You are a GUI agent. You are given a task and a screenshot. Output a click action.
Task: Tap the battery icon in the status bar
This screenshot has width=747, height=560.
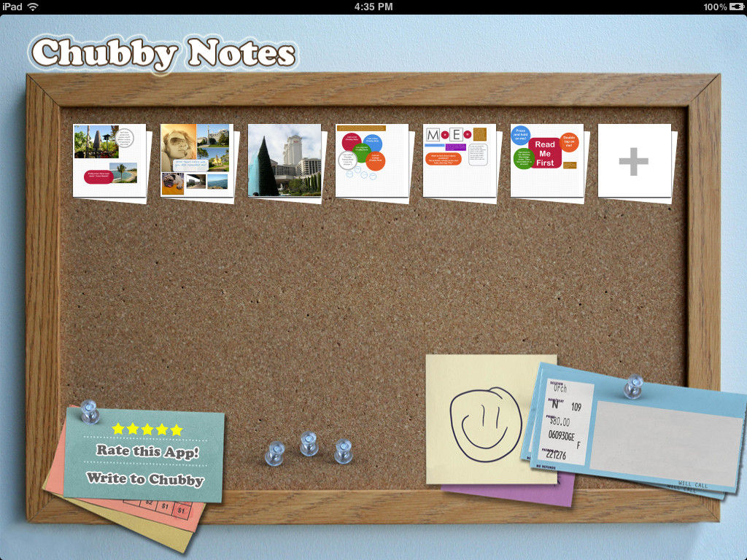tap(736, 7)
